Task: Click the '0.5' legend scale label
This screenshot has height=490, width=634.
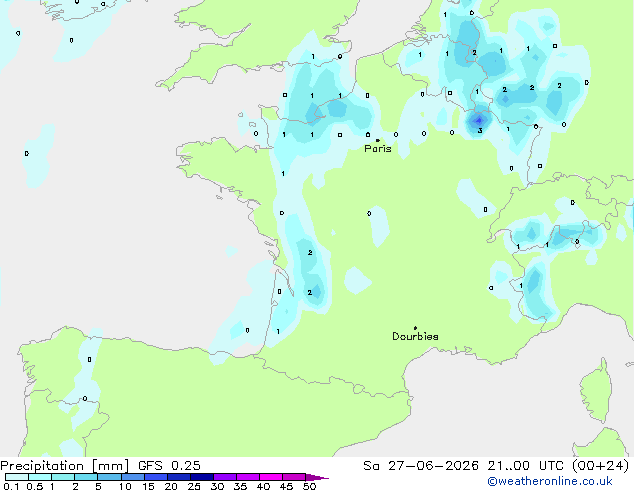Action: (34, 486)
